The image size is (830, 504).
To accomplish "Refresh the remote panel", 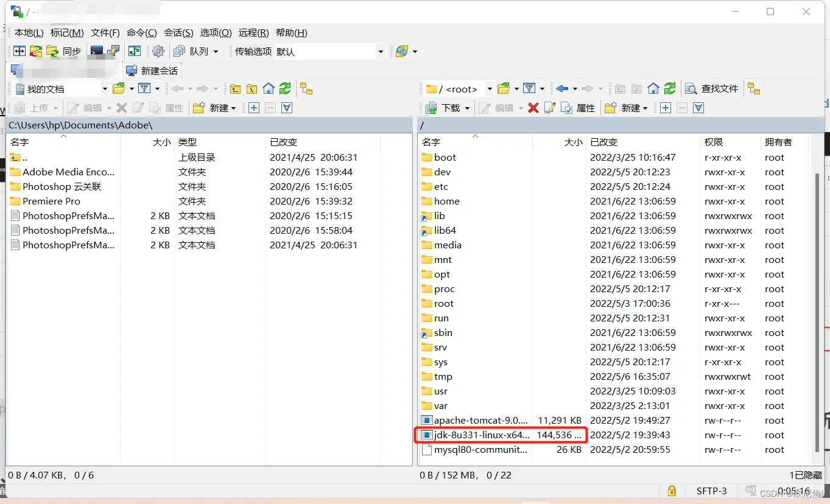I will pos(670,89).
